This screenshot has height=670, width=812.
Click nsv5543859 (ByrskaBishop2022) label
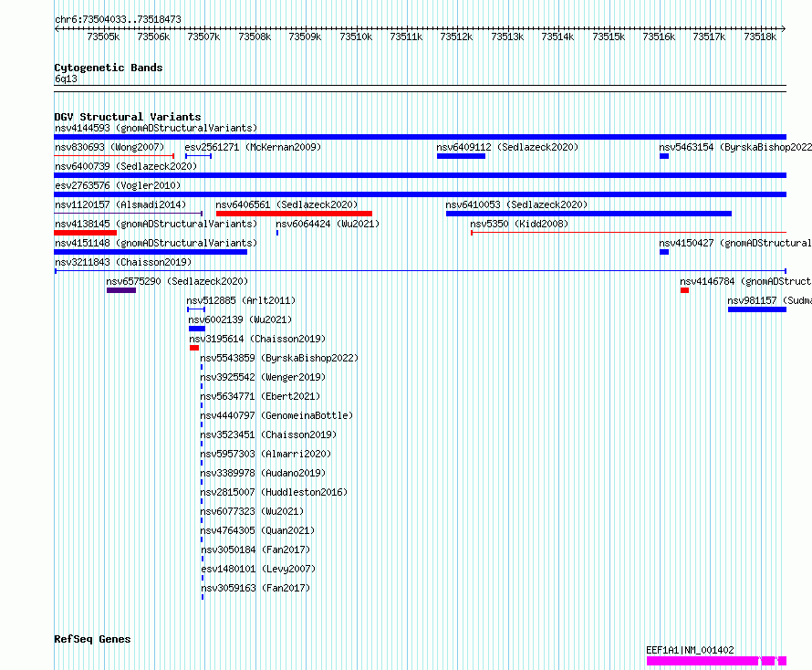279,358
